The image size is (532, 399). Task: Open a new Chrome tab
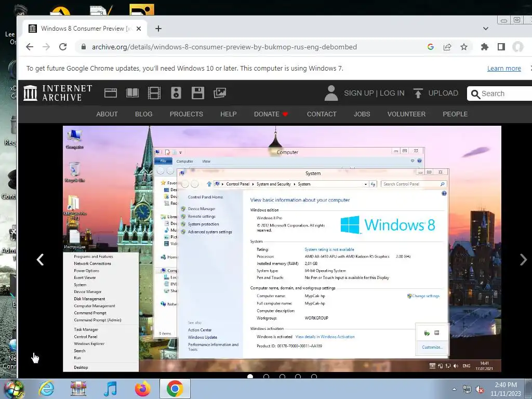coord(158,29)
